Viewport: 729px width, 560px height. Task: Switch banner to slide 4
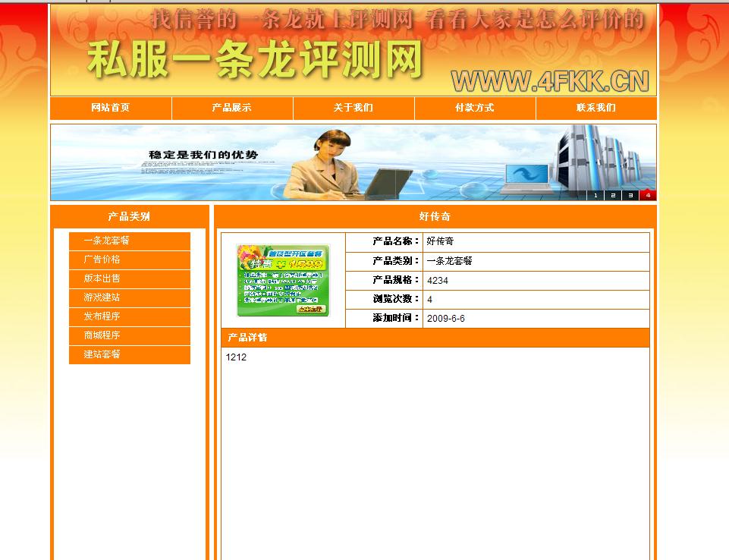point(646,195)
